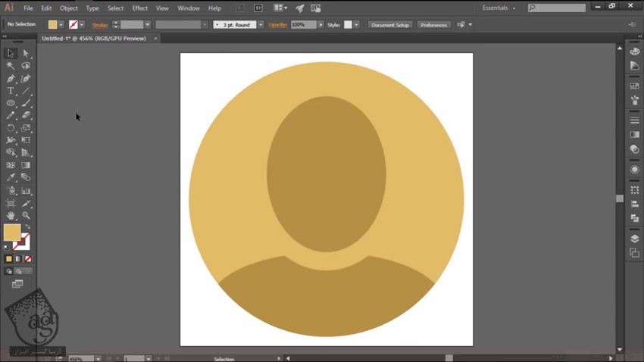Open the Object menu
The height and width of the screenshot is (362, 644).
(x=69, y=8)
